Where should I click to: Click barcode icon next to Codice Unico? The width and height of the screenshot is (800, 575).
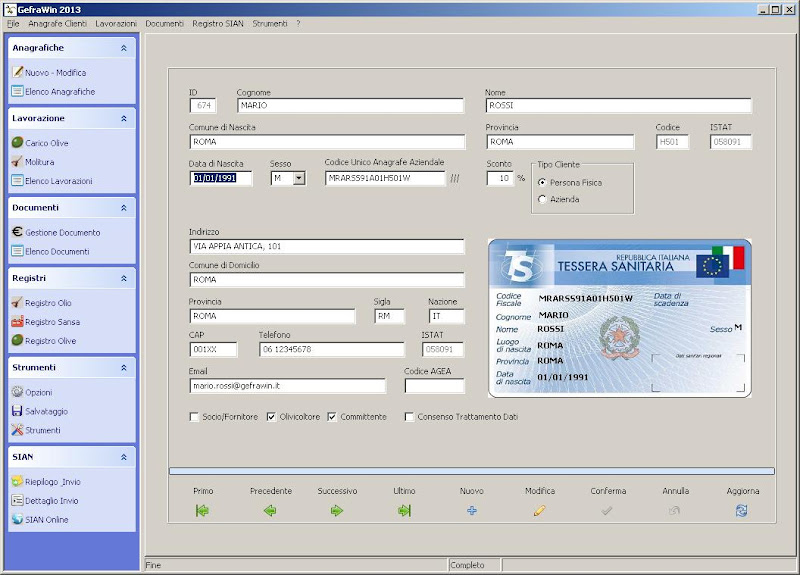click(455, 178)
